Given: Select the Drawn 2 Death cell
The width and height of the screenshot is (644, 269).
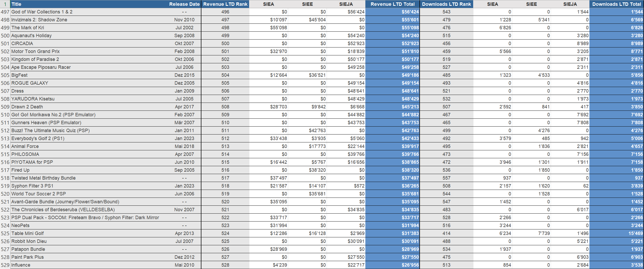Looking at the screenshot, I should (x=27, y=107).
